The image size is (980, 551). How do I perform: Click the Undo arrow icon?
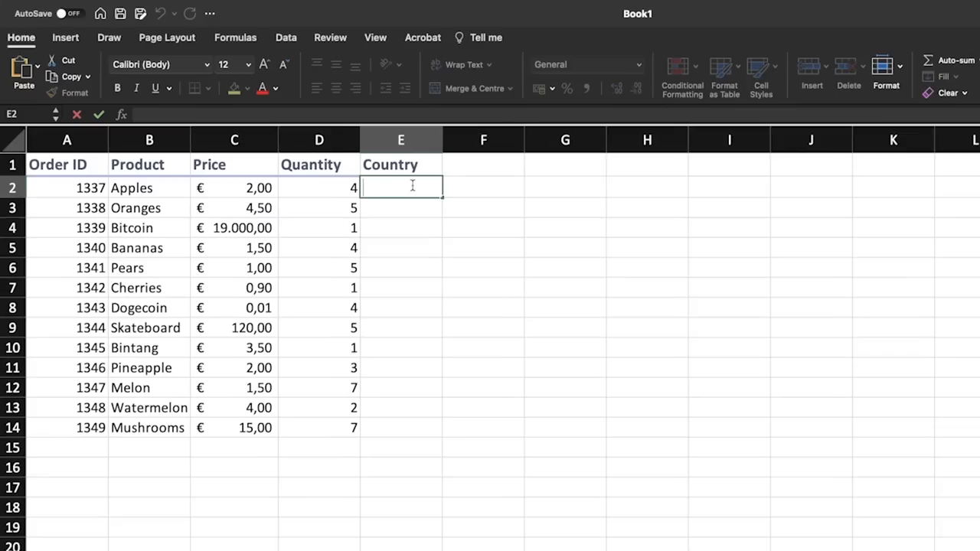coord(160,14)
